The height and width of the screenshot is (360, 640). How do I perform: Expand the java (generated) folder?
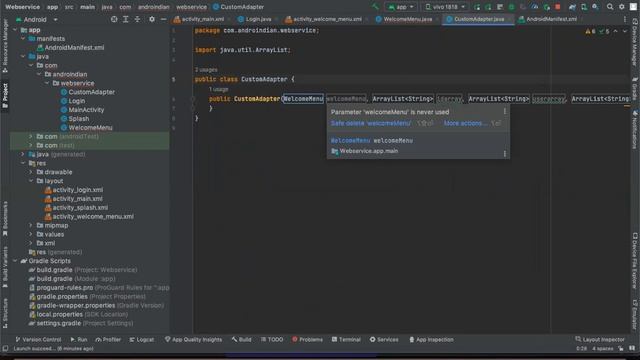click(23, 154)
